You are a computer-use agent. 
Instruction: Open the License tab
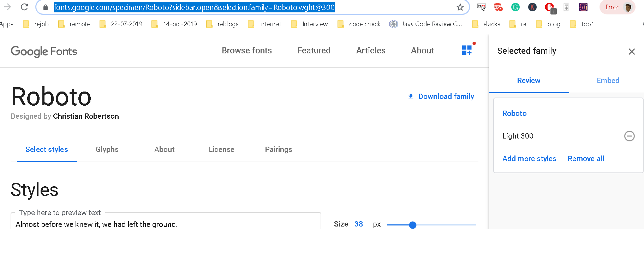point(221,149)
